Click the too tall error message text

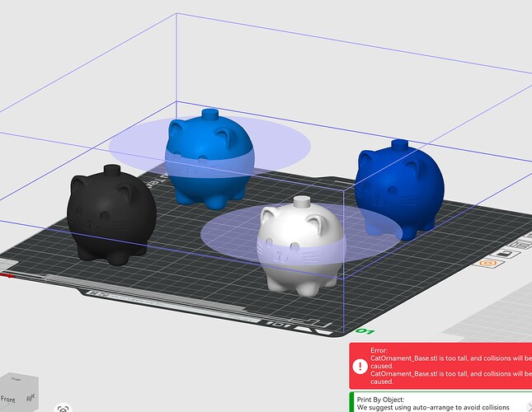[451, 362]
